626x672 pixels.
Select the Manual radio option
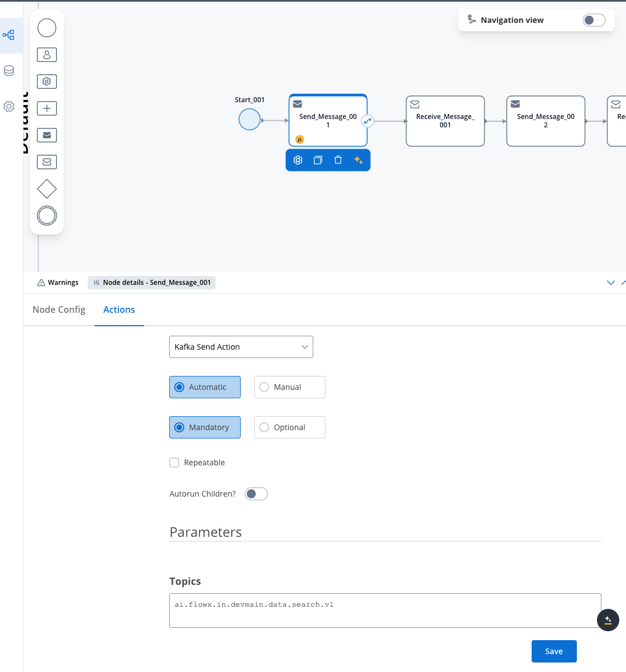[x=290, y=387]
